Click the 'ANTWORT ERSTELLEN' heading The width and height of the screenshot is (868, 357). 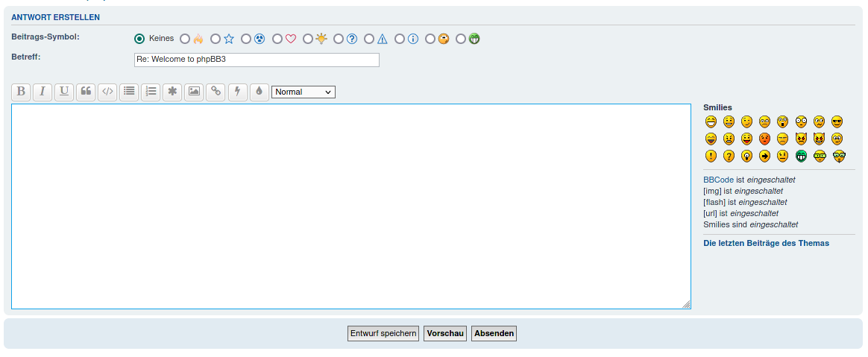pos(55,17)
